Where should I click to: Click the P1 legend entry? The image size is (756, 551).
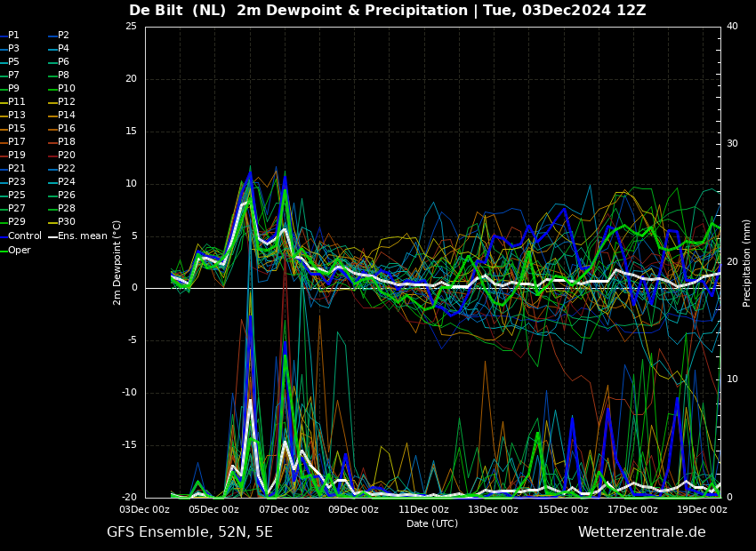(13, 36)
